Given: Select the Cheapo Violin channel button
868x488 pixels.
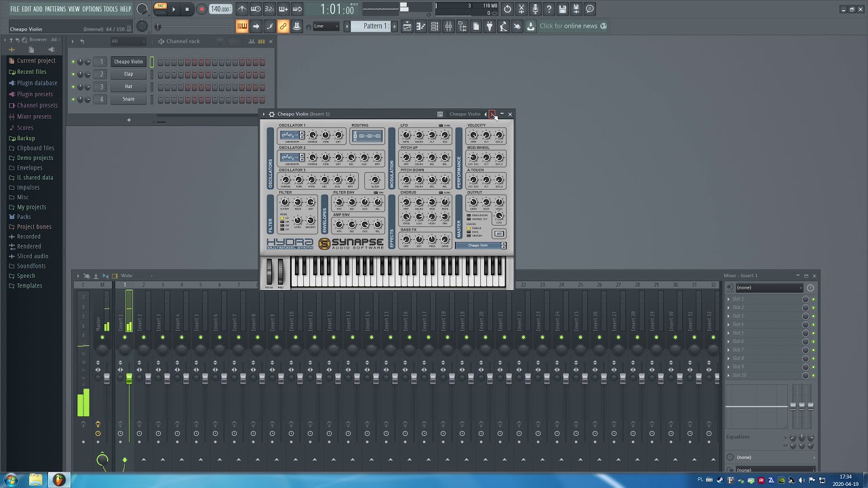Looking at the screenshot, I should click(128, 62).
